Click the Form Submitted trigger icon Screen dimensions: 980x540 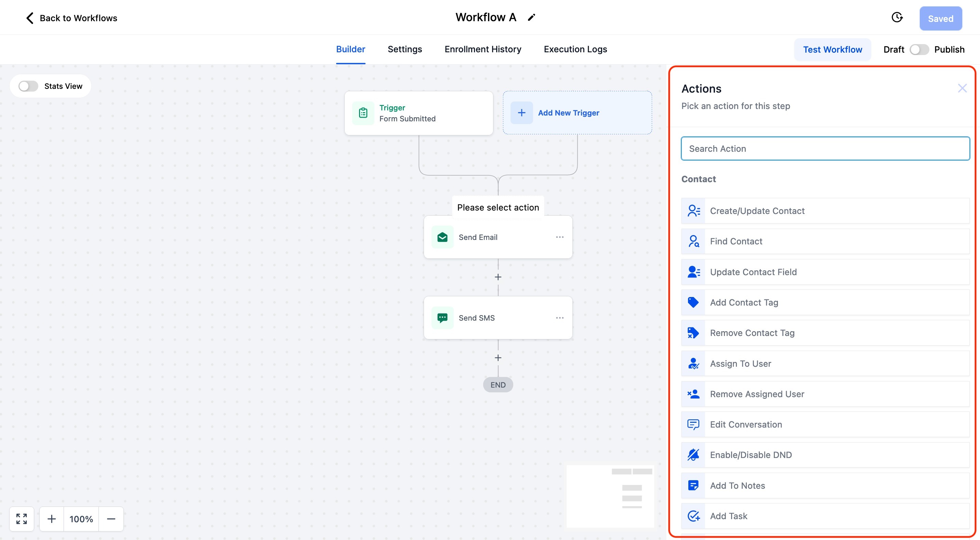pos(363,113)
